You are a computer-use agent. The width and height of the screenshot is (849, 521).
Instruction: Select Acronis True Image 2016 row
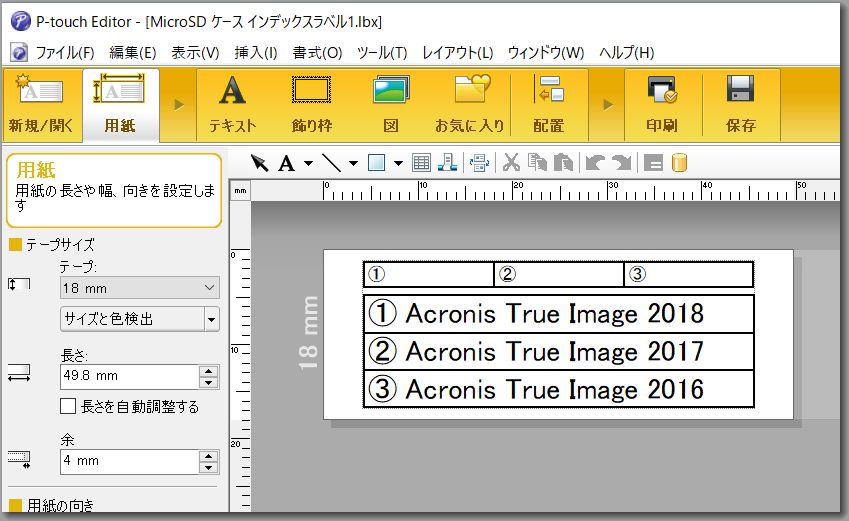[558, 389]
